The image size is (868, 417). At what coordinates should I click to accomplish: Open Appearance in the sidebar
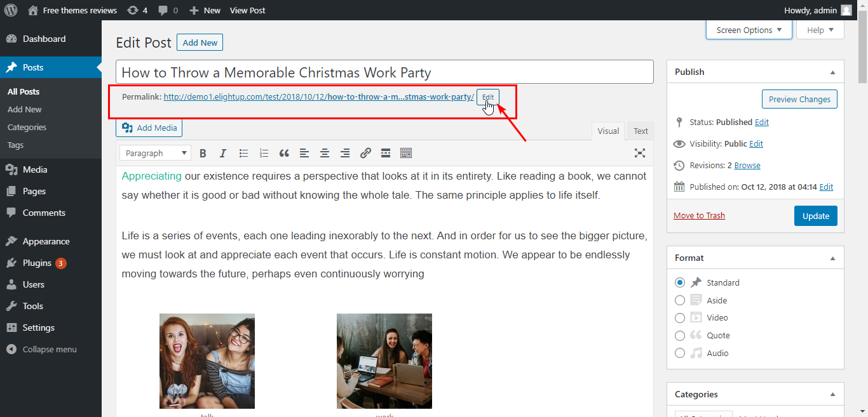[x=51, y=241]
